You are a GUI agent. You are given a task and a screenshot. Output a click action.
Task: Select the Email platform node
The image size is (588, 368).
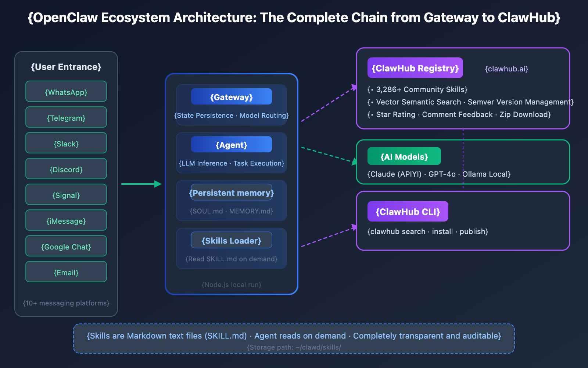tap(66, 272)
